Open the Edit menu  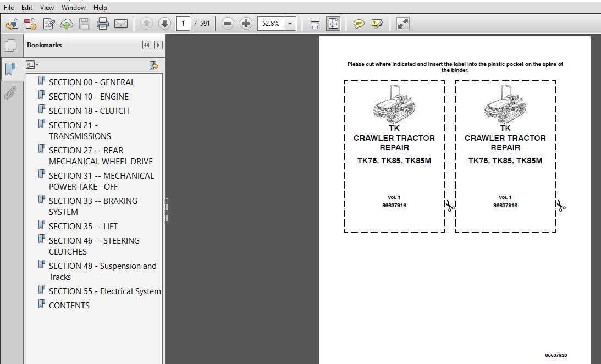pos(27,8)
